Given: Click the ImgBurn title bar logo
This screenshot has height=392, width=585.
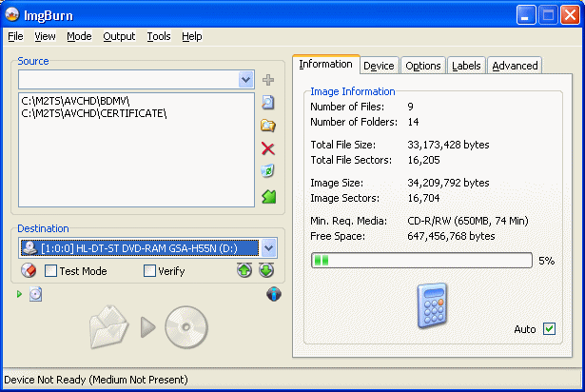Looking at the screenshot, I should [12, 15].
